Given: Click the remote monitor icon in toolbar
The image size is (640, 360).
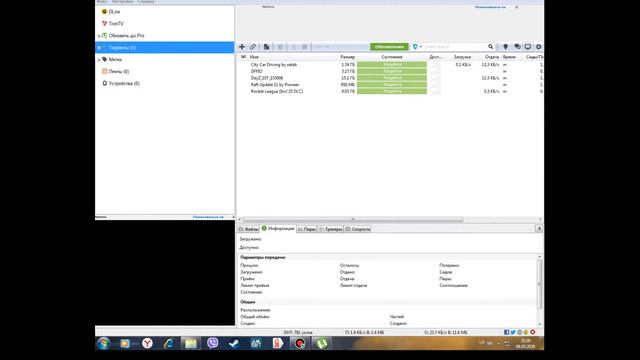Looking at the screenshot, I should [528, 47].
